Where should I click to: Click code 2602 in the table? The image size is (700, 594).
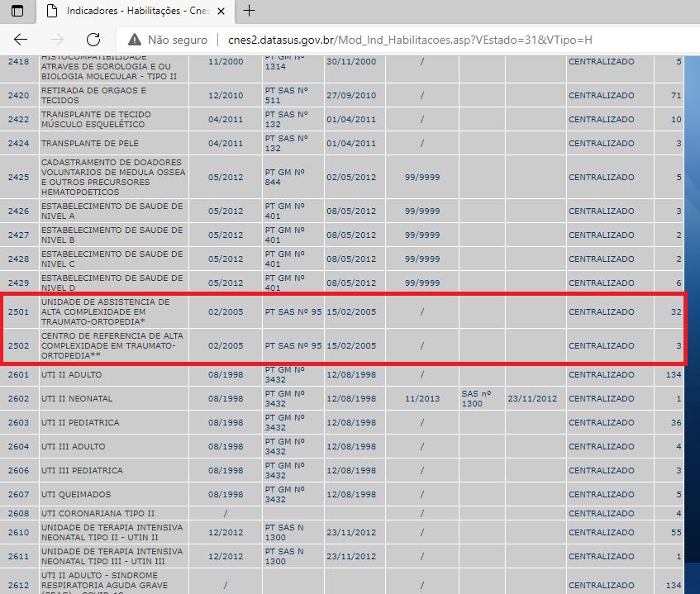coord(18,399)
